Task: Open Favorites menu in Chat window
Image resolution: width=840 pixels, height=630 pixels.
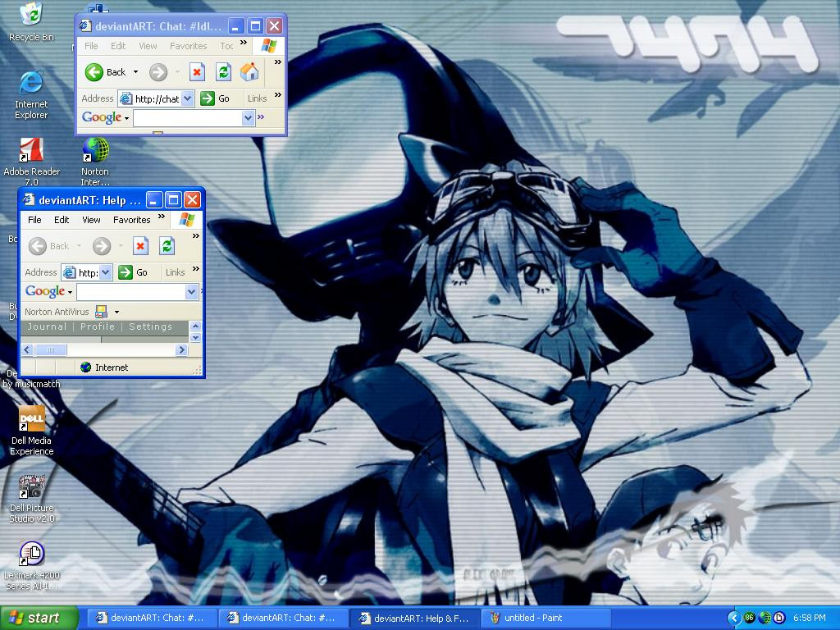Action: 188,46
